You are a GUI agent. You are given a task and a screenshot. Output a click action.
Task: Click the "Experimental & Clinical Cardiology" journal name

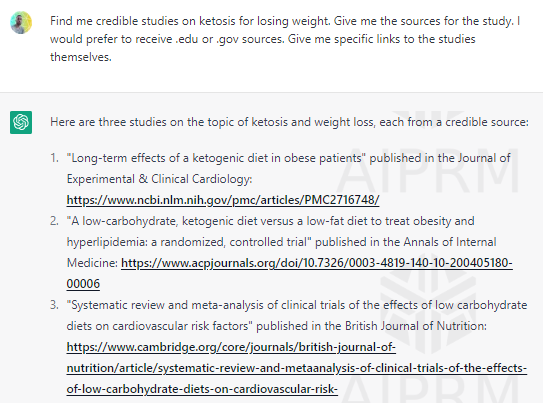(x=159, y=179)
